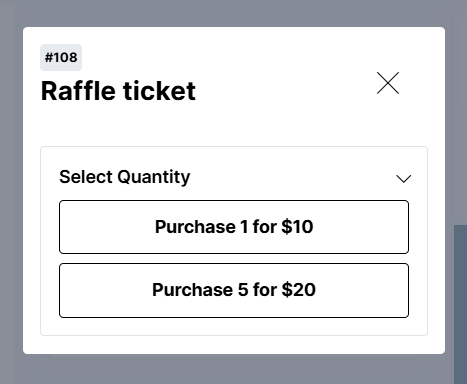Click the #108 item number badge
This screenshot has width=467, height=384.
tap(61, 57)
